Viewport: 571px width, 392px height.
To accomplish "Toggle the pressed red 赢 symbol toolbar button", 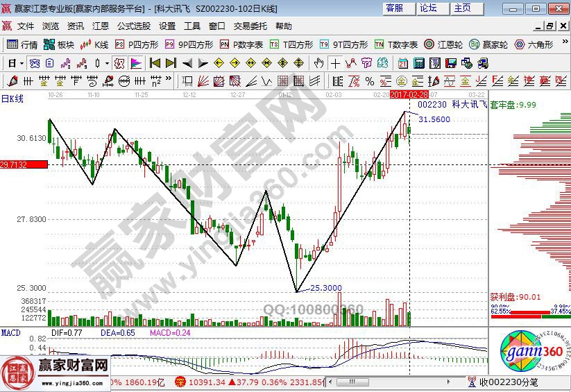I will click(x=119, y=63).
